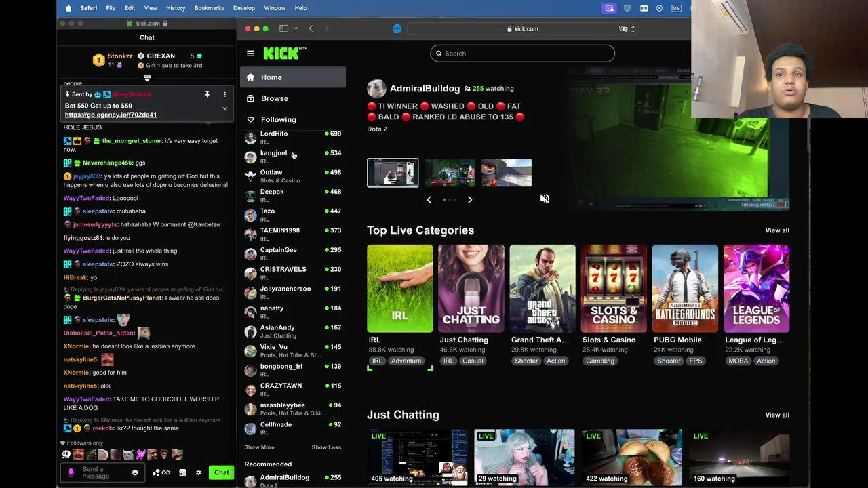Open the IRL category card
This screenshot has width=868, height=488.
(400, 289)
